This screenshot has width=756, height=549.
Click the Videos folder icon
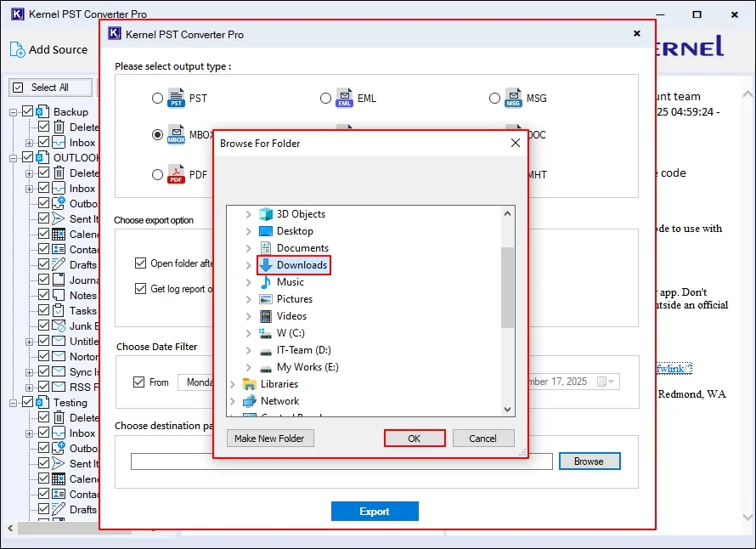267,316
